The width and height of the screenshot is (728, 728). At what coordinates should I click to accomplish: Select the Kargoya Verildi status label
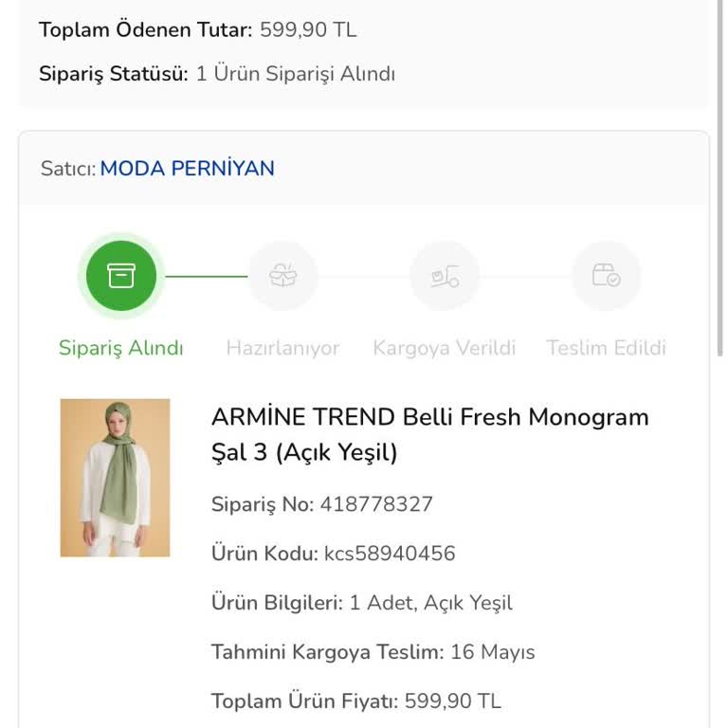(x=445, y=348)
